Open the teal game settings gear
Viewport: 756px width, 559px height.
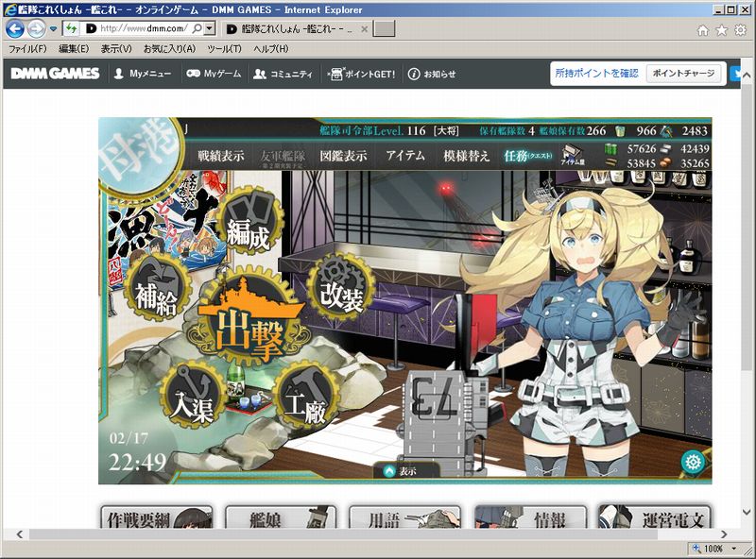pos(693,462)
